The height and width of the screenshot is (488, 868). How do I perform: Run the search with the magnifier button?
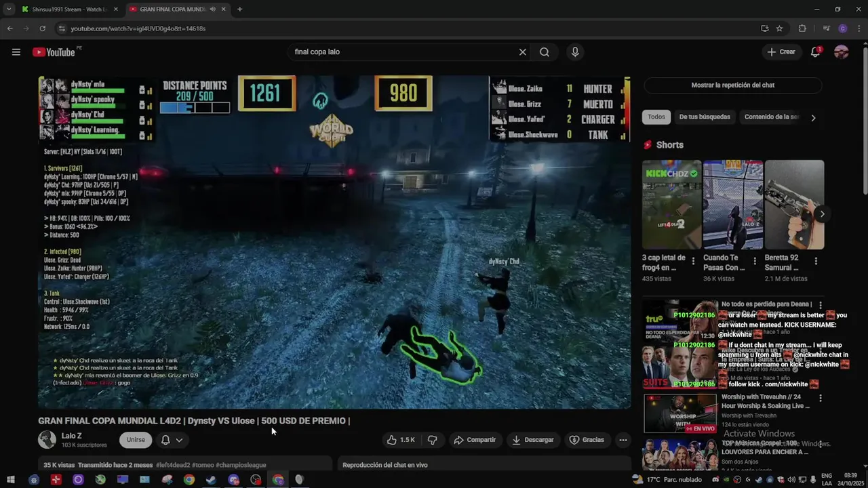545,52
